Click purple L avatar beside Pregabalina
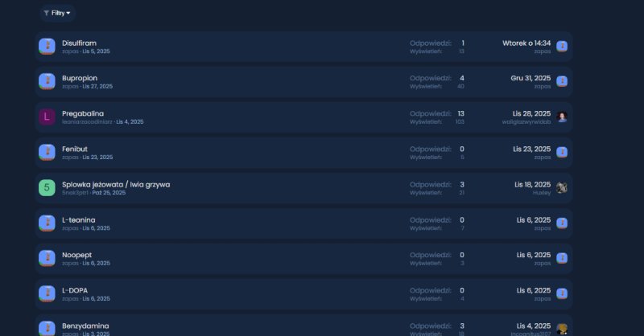 (x=47, y=117)
